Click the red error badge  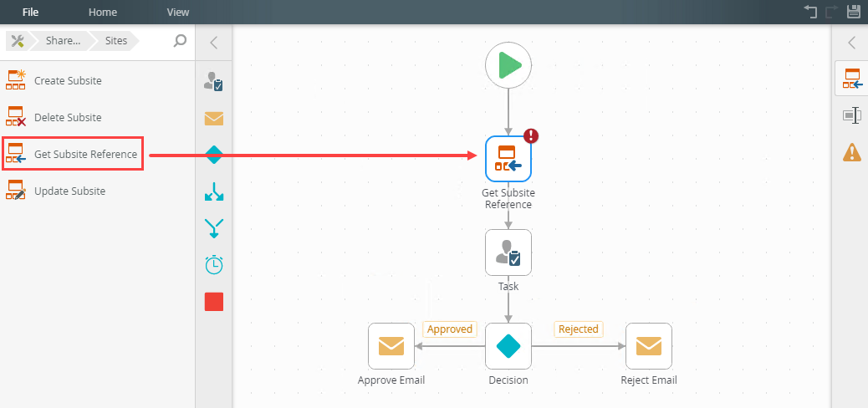tap(531, 135)
